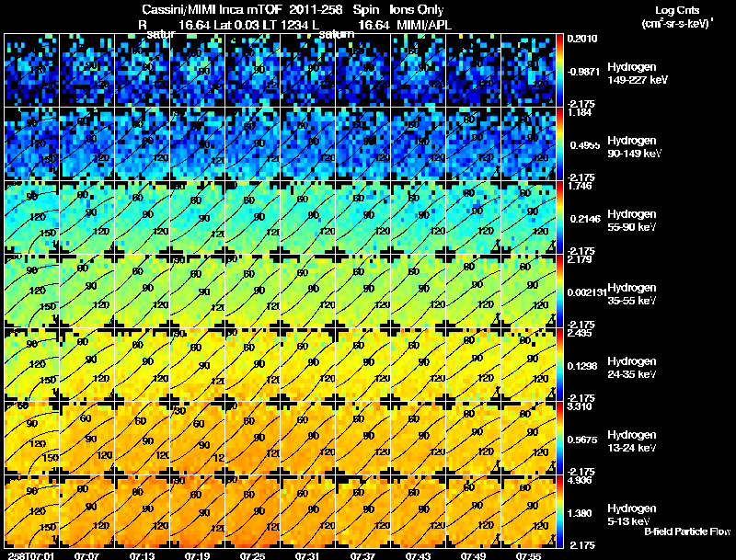Click the 'MIMI/APL' label in the header
Screen dimensions: 736x560
pos(424,25)
